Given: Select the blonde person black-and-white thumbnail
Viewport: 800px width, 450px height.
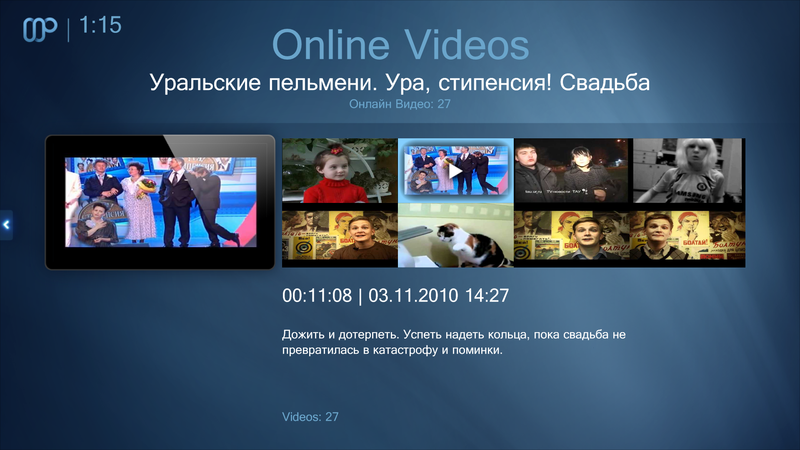Looking at the screenshot, I should [688, 172].
